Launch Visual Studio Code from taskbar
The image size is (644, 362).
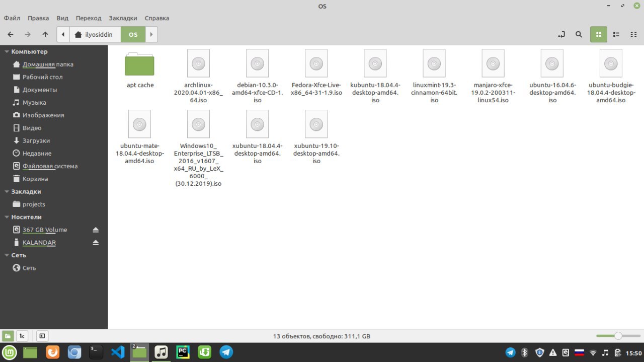(x=118, y=352)
